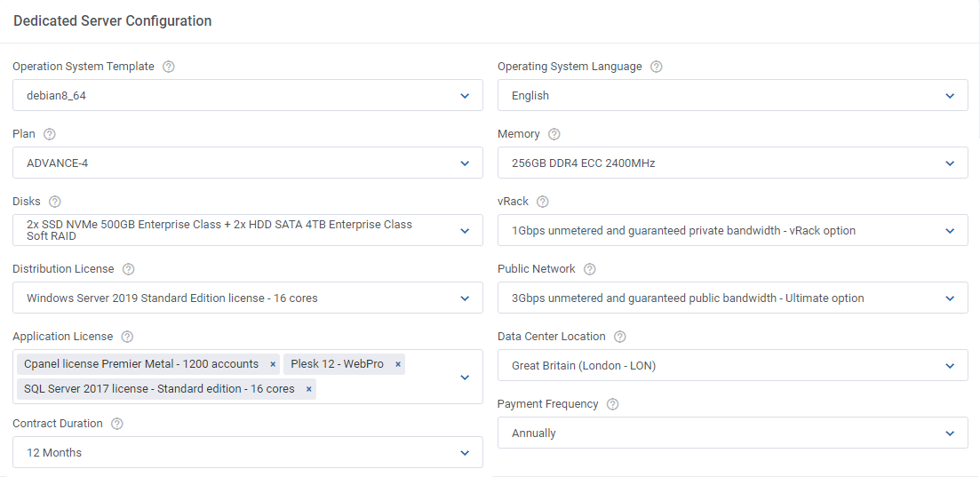Click the Plesk 12 - WebPro tag text

337,364
